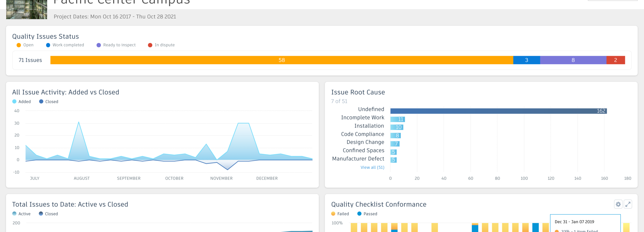This screenshot has height=232, width=644.
Task: Expand Quality Checklist Conformance card to fullscreen
Action: coord(628,204)
